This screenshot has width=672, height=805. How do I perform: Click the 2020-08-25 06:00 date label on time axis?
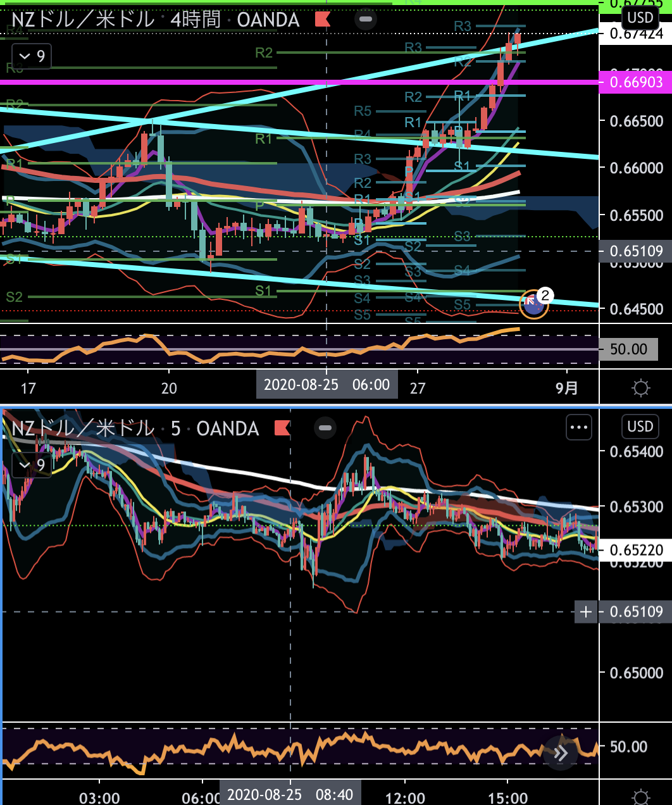pos(327,385)
